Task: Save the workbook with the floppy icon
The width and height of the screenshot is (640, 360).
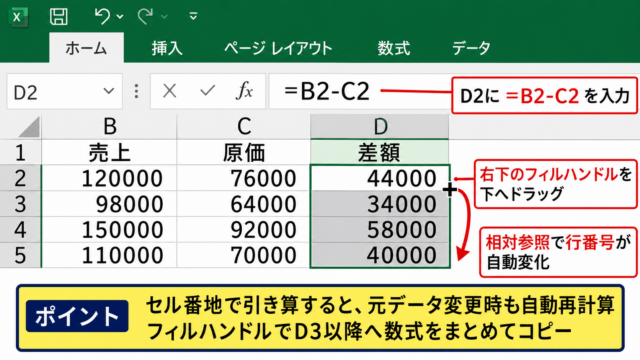Action: point(59,17)
